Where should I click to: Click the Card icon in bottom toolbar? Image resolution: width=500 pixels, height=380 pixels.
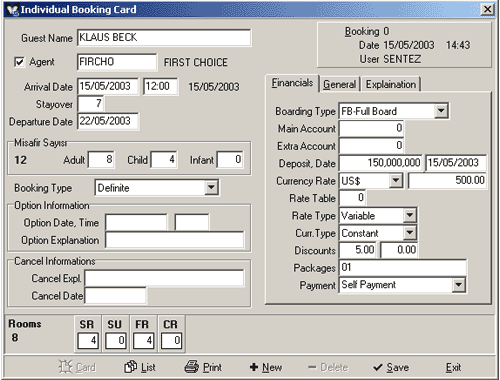[x=65, y=367]
